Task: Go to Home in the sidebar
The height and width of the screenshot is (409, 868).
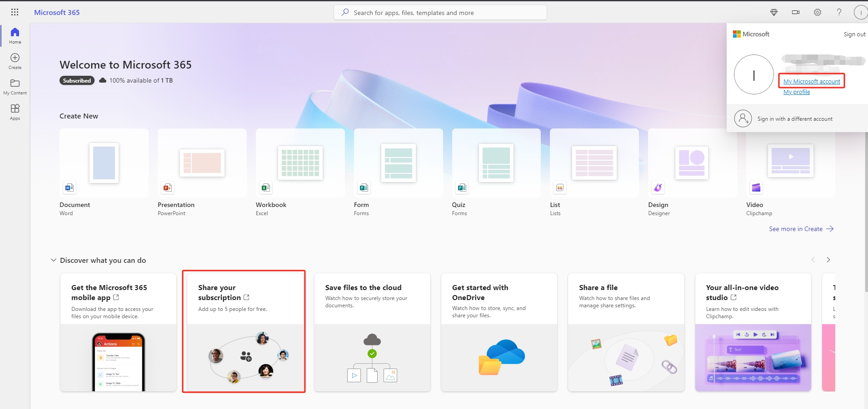Action: click(x=15, y=35)
